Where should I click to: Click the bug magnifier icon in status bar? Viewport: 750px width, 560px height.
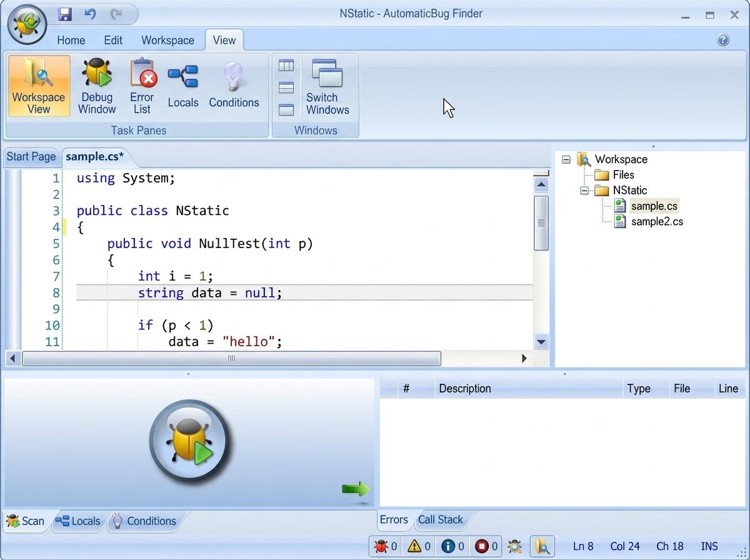pos(514,546)
